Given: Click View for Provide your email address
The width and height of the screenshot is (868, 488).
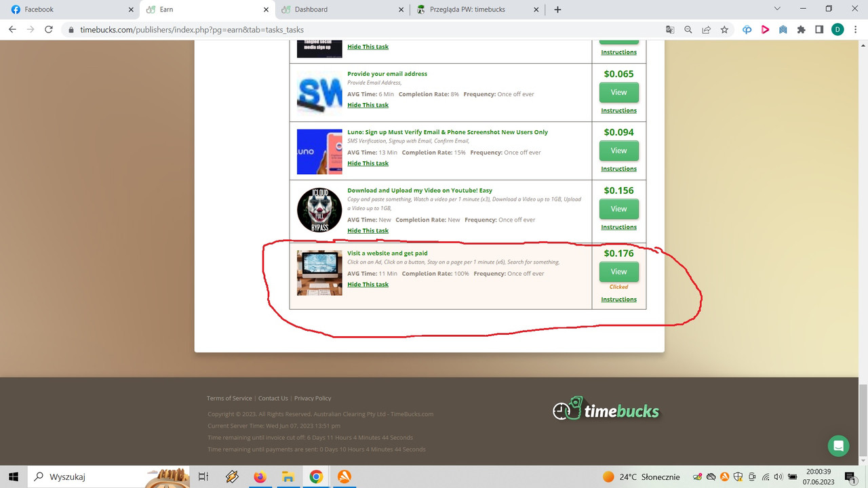Looking at the screenshot, I should coord(618,92).
